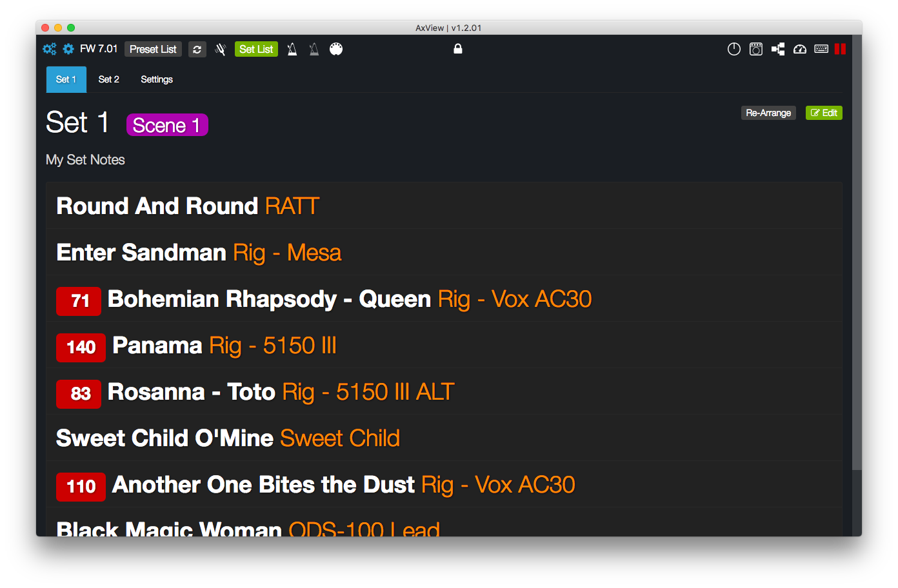Image resolution: width=898 pixels, height=588 pixels.
Task: Click the RATT preset name
Action: tap(292, 206)
